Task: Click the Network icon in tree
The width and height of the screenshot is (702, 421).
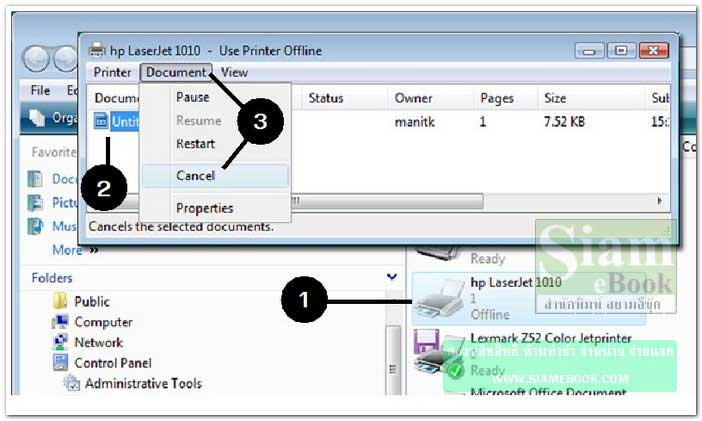Action: coord(60,342)
